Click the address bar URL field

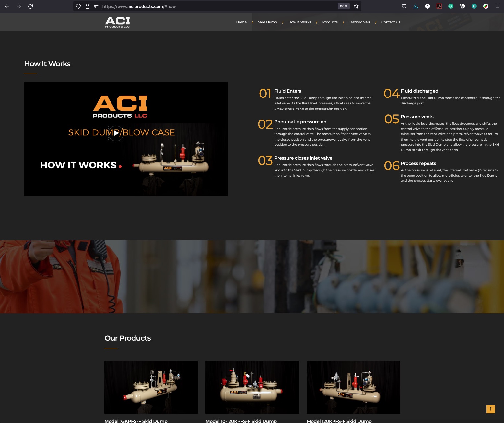[x=217, y=6]
